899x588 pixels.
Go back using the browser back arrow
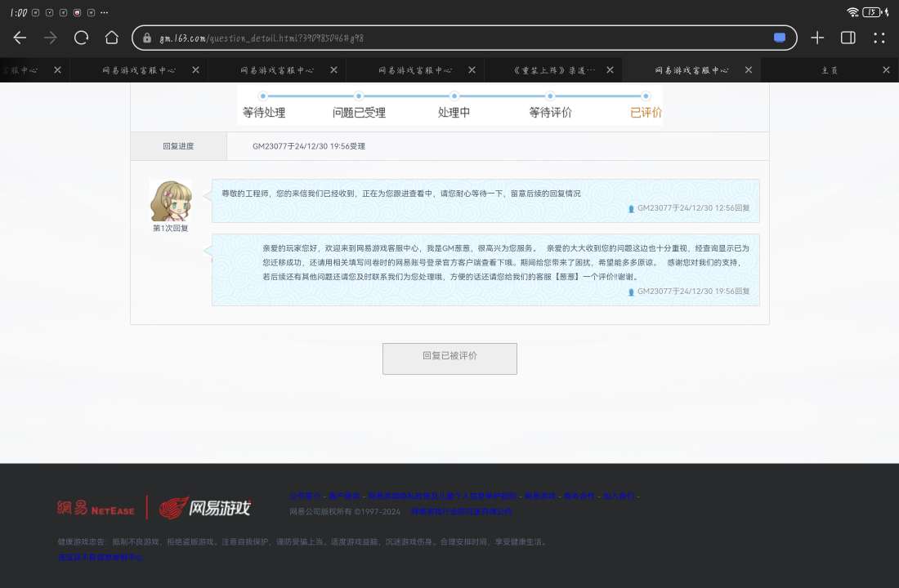tap(20, 38)
